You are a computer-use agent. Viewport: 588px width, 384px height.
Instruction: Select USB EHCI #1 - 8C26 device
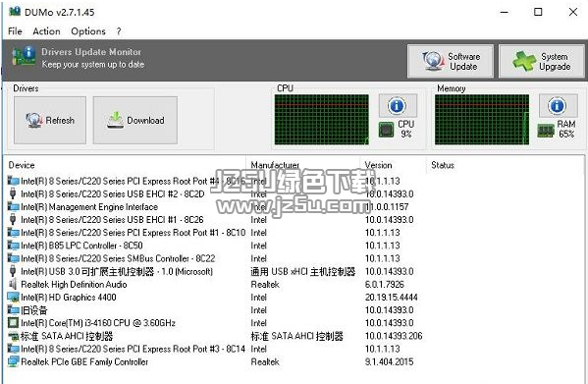click(x=112, y=219)
